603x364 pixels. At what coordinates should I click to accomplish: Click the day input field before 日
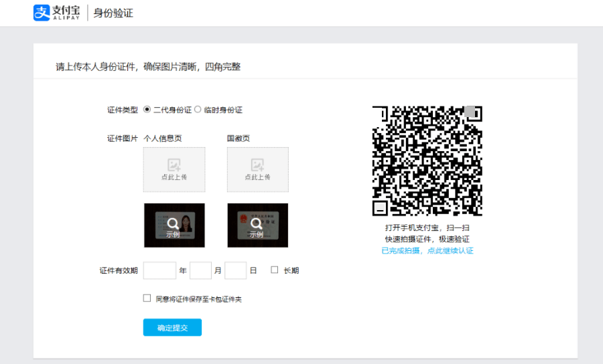click(235, 270)
